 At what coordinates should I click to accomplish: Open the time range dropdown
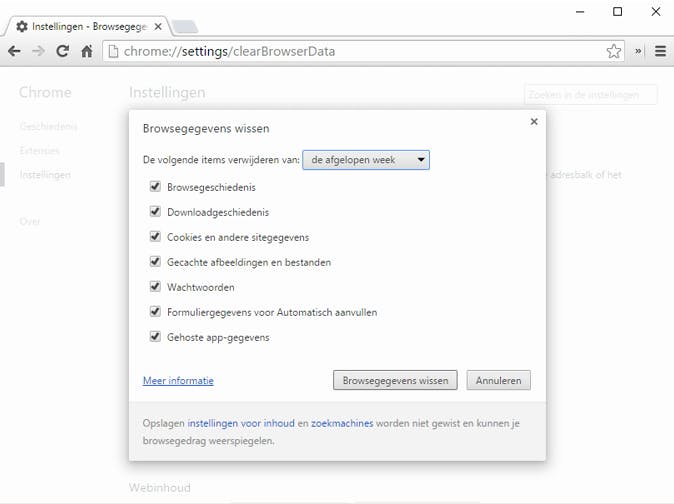coord(366,160)
